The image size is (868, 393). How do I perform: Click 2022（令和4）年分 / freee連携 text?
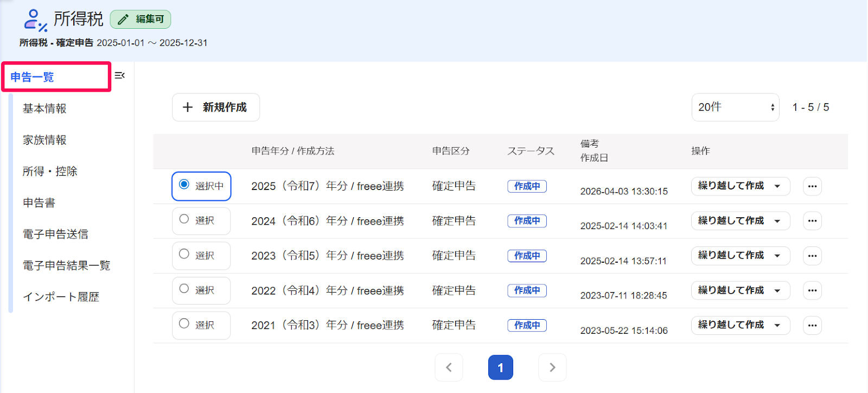328,290
